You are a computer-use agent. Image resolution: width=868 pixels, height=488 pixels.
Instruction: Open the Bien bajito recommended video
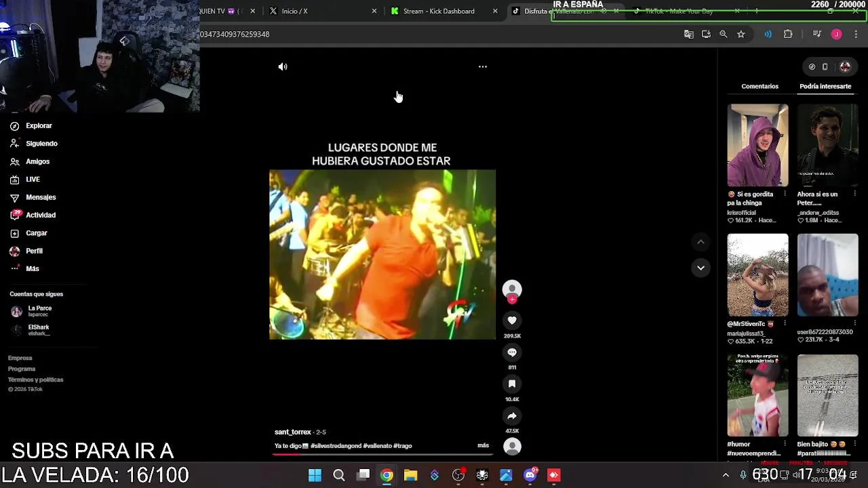[827, 395]
